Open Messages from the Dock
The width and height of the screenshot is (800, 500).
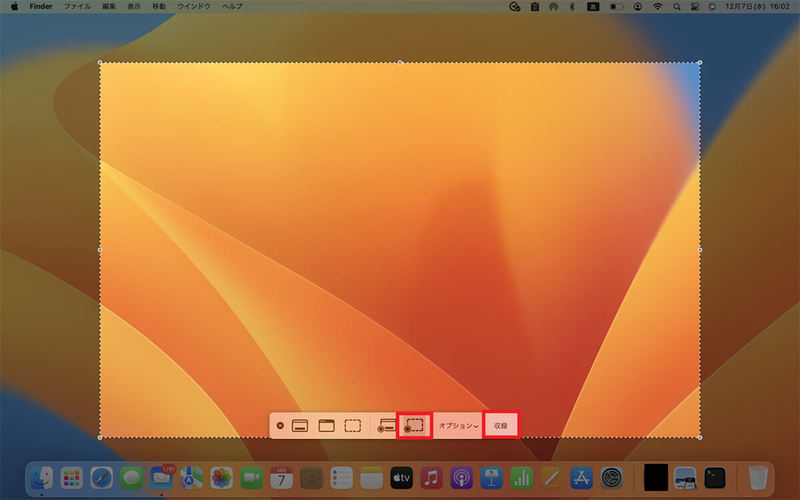(x=132, y=478)
